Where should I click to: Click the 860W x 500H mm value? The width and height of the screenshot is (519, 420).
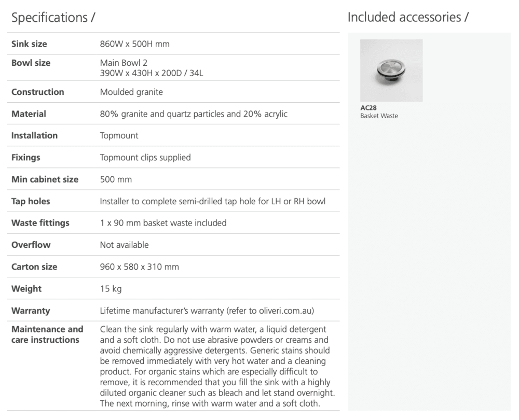pos(134,44)
